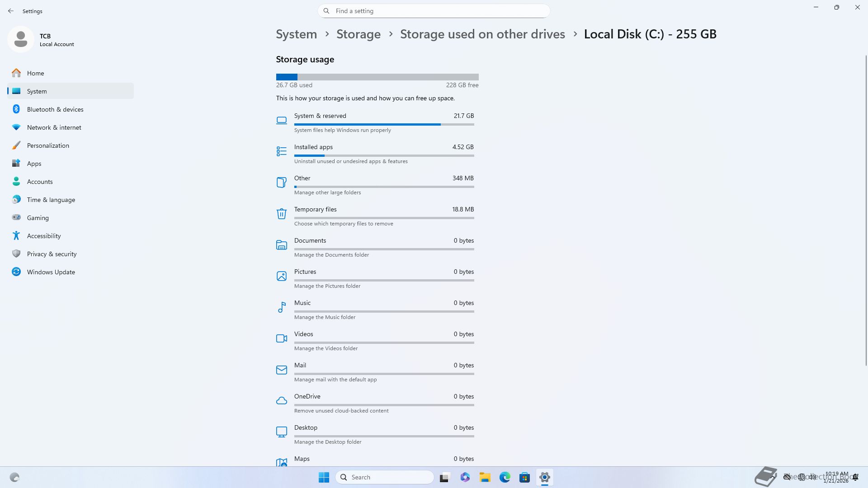Open File Explorer from the taskbar
Image resolution: width=868 pixels, height=488 pixels.
click(485, 477)
